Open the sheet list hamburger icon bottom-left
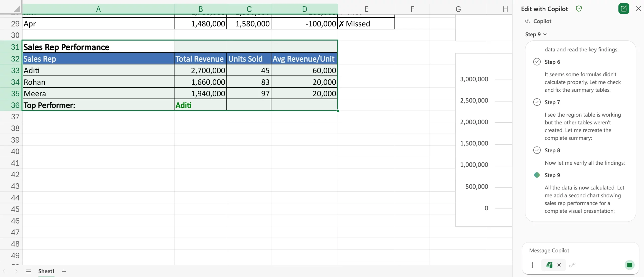Image resolution: width=644 pixels, height=277 pixels. [x=29, y=271]
